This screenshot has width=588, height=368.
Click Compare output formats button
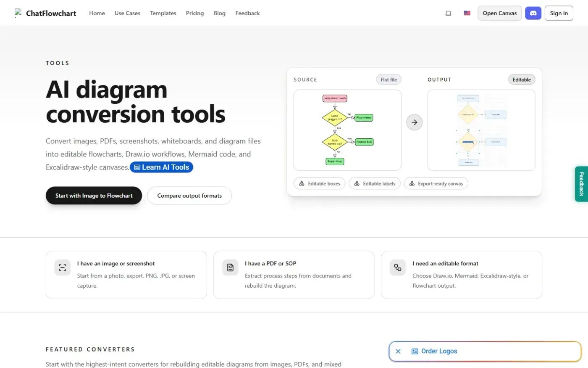click(189, 196)
